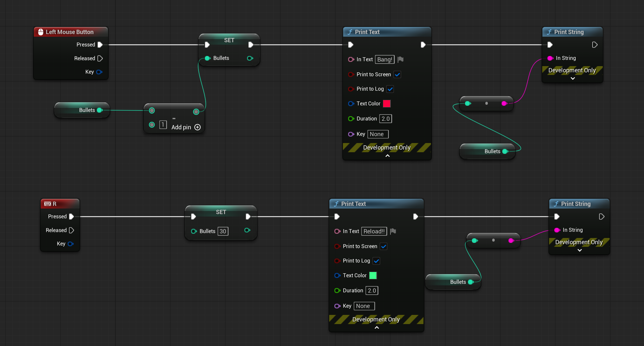Expand bottom Print String advanced pins
644x346 pixels.
tap(580, 250)
